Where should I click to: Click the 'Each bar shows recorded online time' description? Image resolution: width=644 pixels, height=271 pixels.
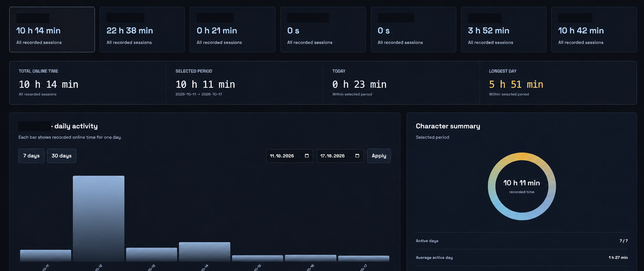(x=70, y=137)
